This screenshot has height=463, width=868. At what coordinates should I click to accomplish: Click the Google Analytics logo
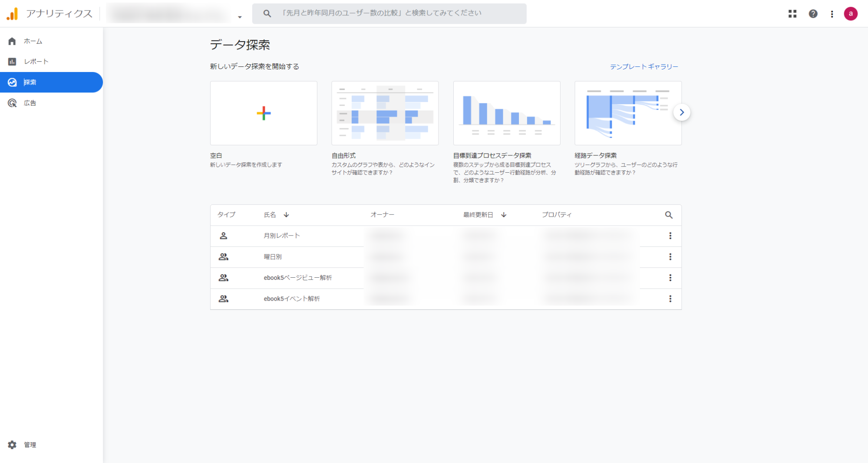[12, 14]
